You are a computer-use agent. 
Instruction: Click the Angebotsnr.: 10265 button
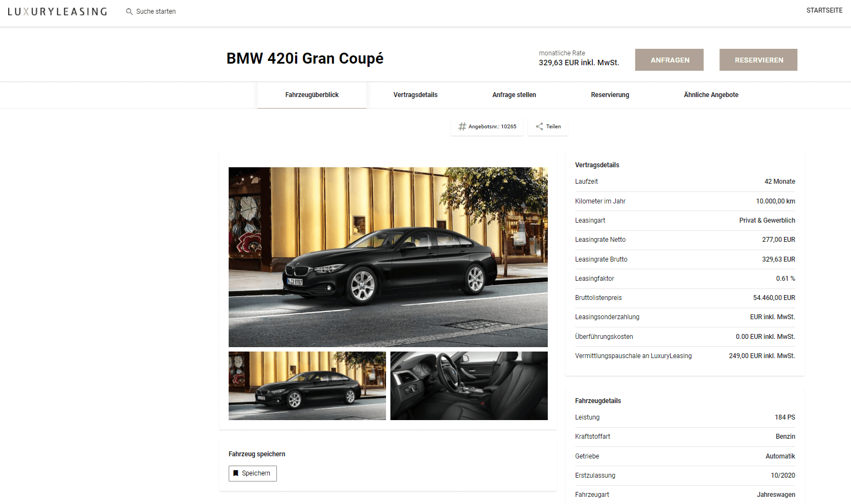coord(487,127)
